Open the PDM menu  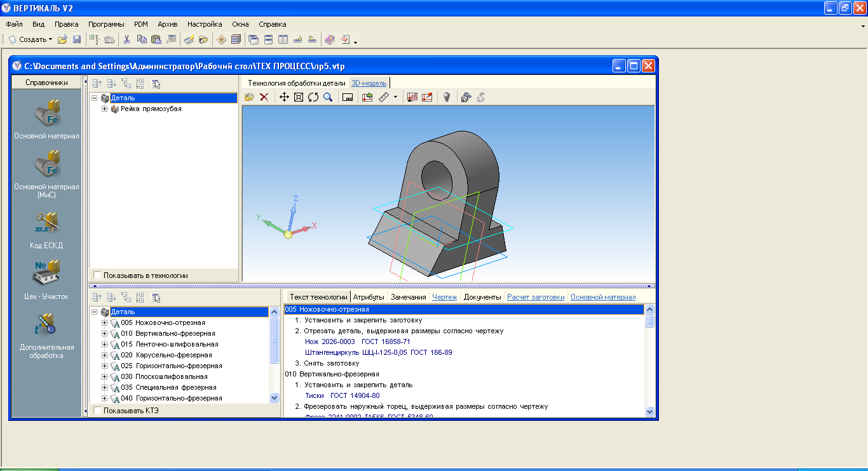[x=141, y=24]
